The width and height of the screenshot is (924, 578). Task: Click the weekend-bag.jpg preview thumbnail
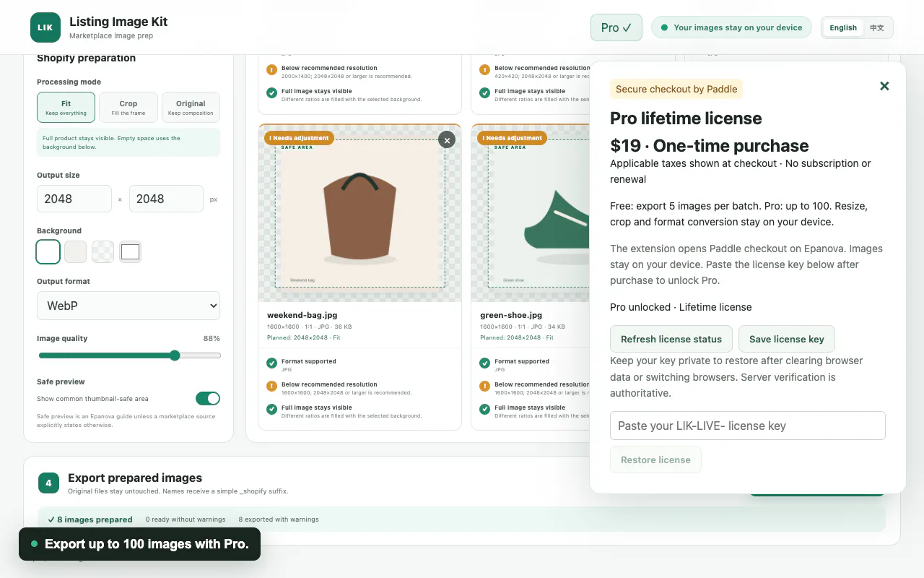pos(359,213)
